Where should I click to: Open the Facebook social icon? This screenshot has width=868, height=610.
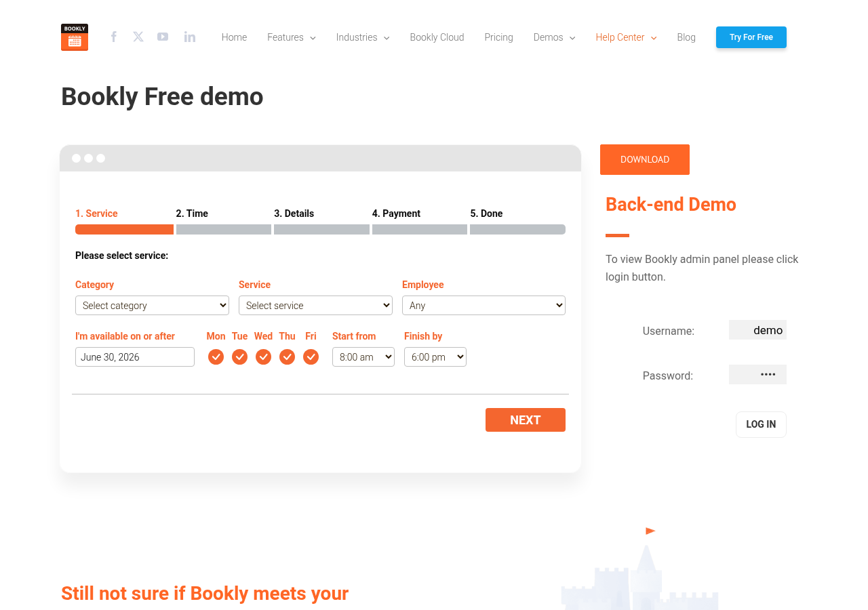click(114, 37)
